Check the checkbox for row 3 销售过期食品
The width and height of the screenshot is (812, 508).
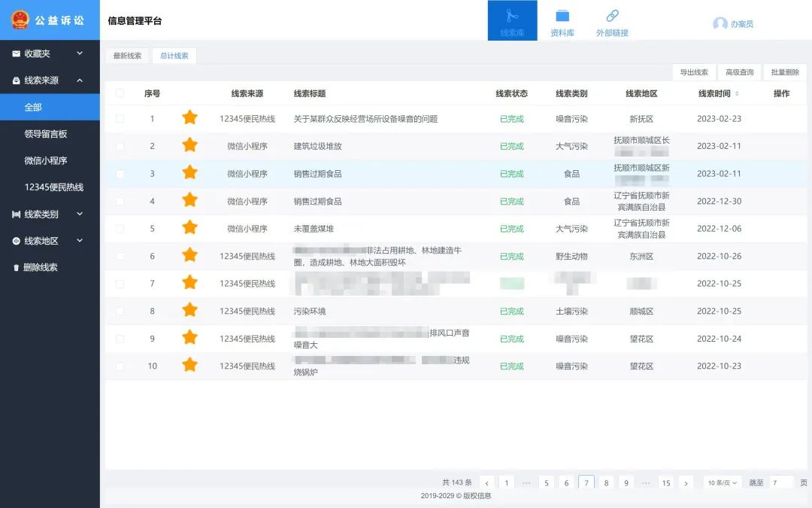(x=120, y=173)
